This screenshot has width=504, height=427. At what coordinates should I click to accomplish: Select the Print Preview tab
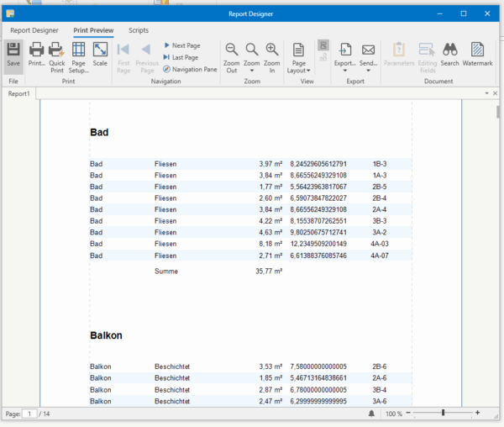(x=93, y=30)
